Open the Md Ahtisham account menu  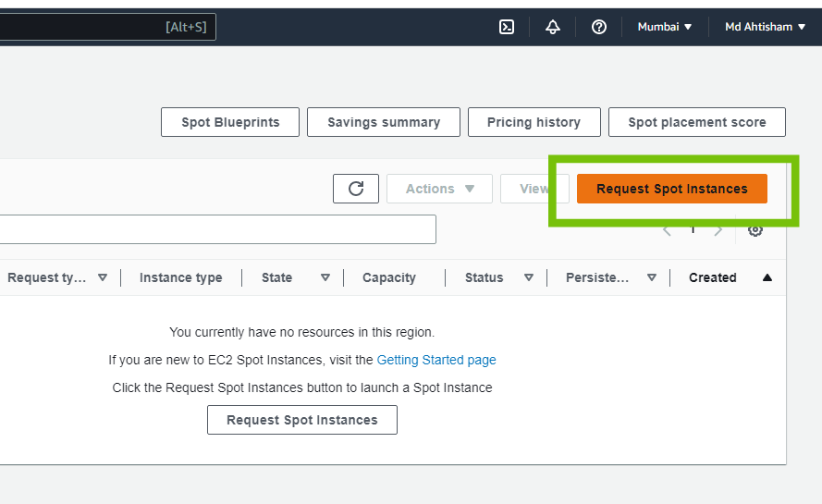tap(765, 27)
